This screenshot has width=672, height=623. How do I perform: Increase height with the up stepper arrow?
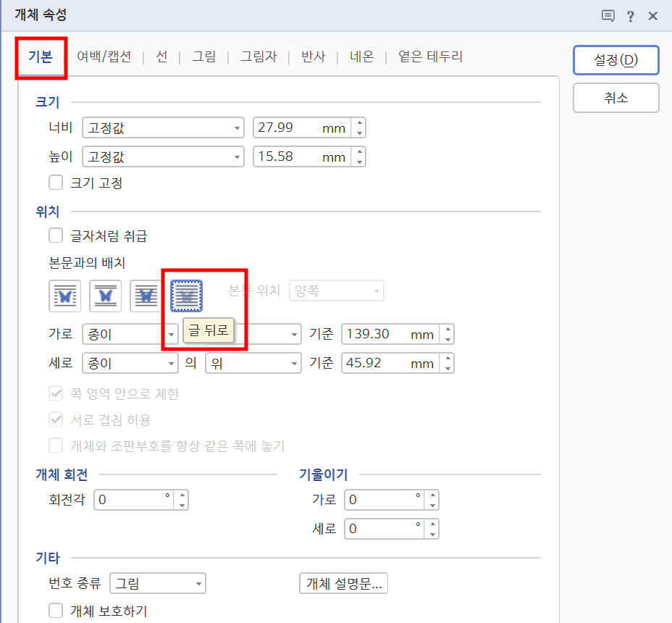point(359,152)
